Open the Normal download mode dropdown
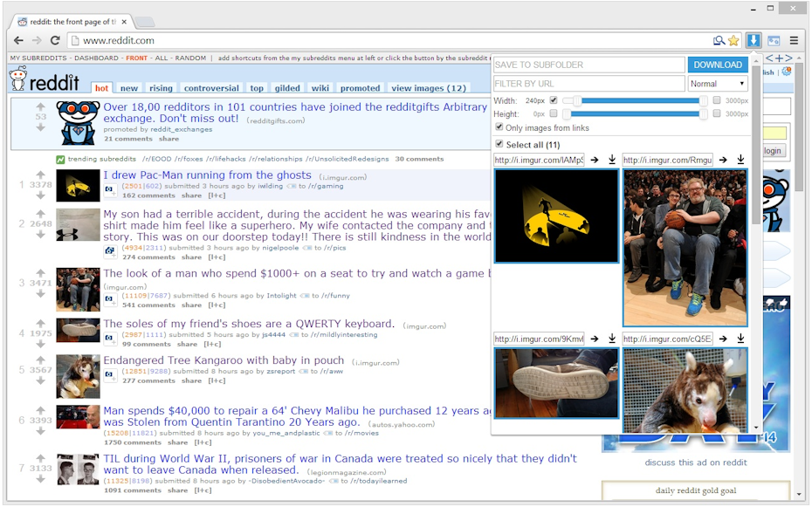The image size is (812, 507). (x=718, y=82)
